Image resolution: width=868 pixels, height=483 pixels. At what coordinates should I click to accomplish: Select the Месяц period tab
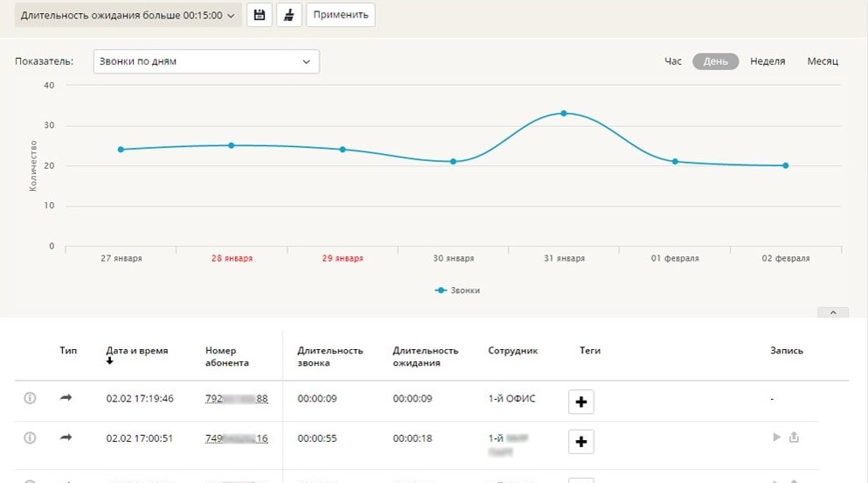pos(823,61)
